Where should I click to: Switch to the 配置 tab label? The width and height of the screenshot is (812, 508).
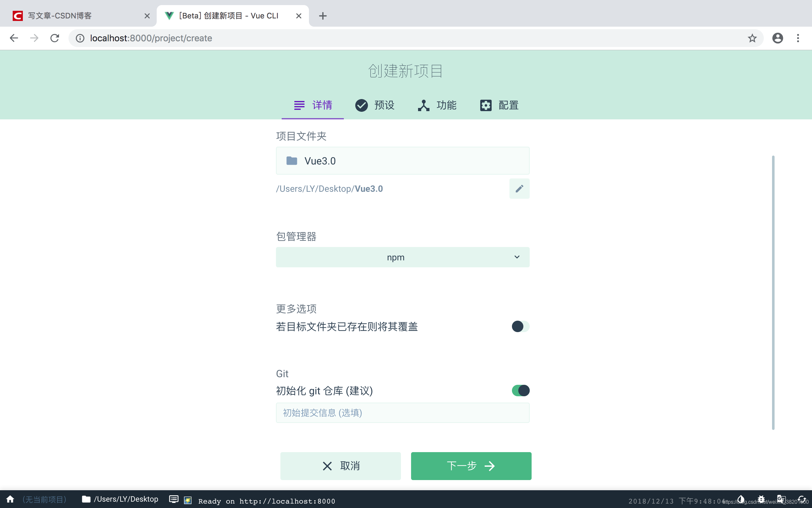[508, 105]
